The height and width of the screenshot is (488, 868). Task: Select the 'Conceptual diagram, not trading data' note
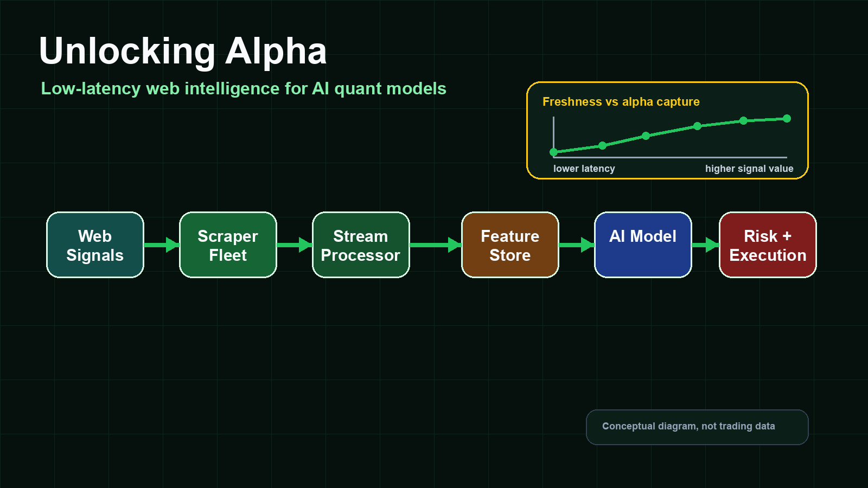pos(697,427)
